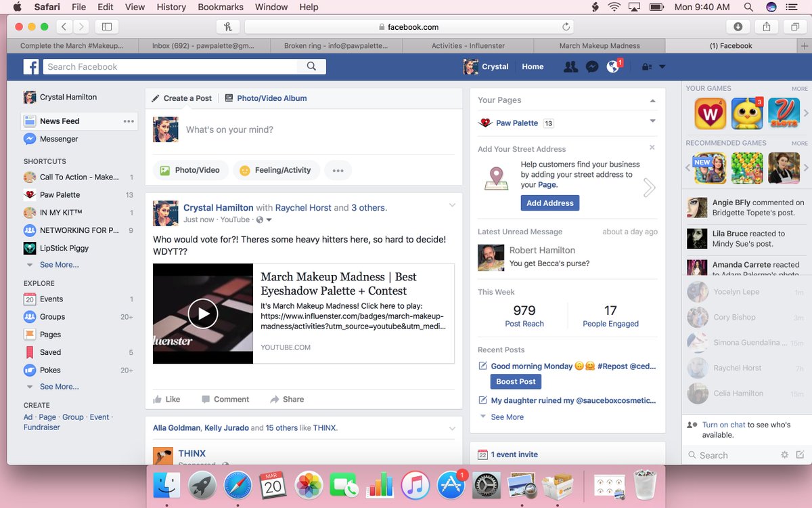Switch to the March Makeup Madness tab

point(600,46)
